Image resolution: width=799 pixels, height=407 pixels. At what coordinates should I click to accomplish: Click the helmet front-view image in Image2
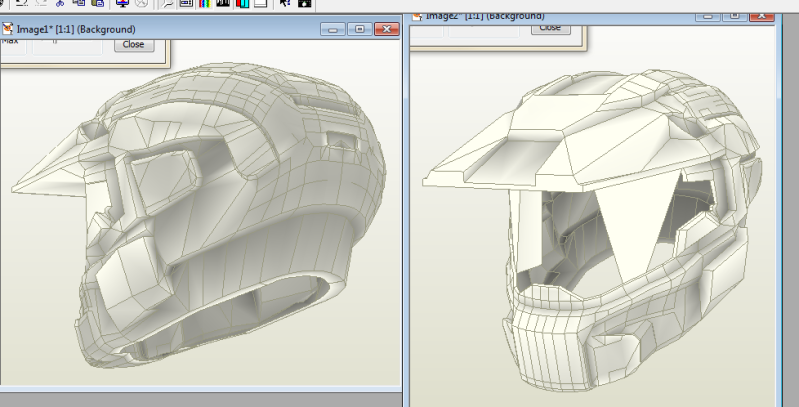click(593, 230)
